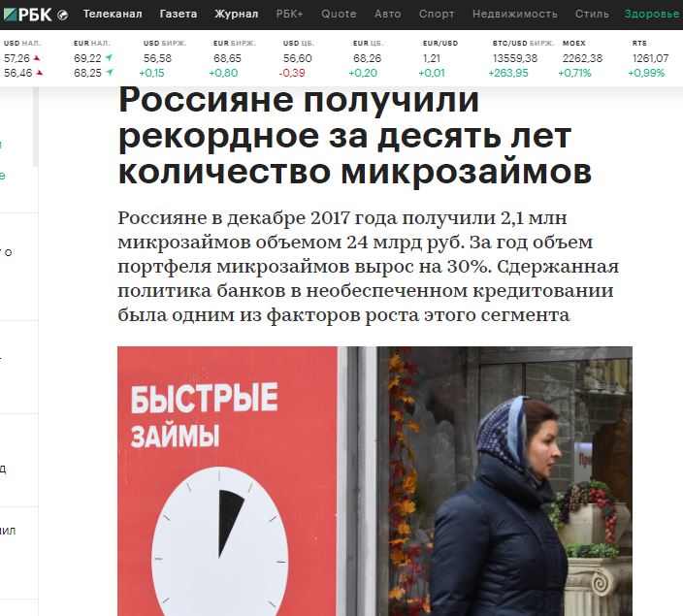The width and height of the screenshot is (683, 616).
Task: Open the BTC/USD БИРЖ. quote
Action: pos(523,58)
